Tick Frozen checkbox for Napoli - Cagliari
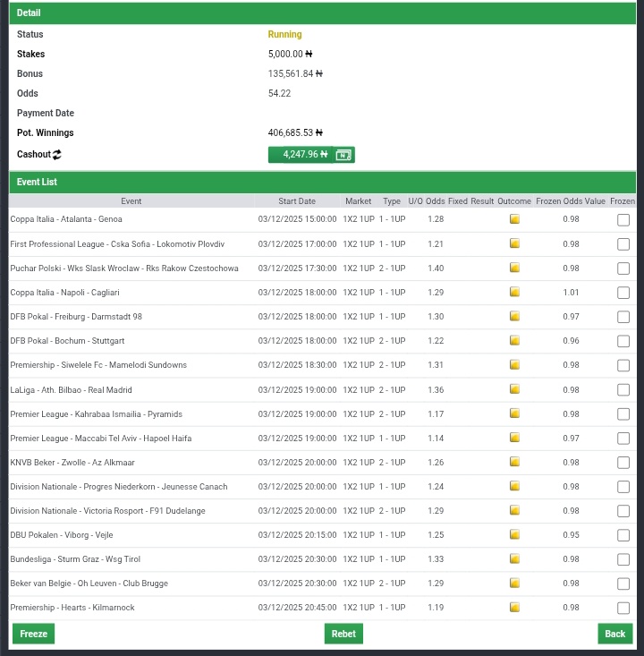The image size is (644, 656). [x=623, y=293]
